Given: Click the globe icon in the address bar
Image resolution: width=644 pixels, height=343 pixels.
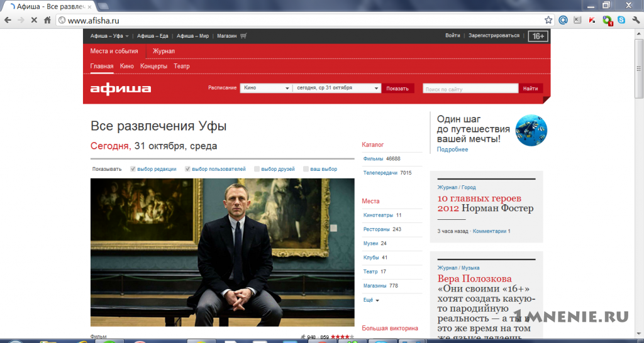Looking at the screenshot, I should coord(62,20).
